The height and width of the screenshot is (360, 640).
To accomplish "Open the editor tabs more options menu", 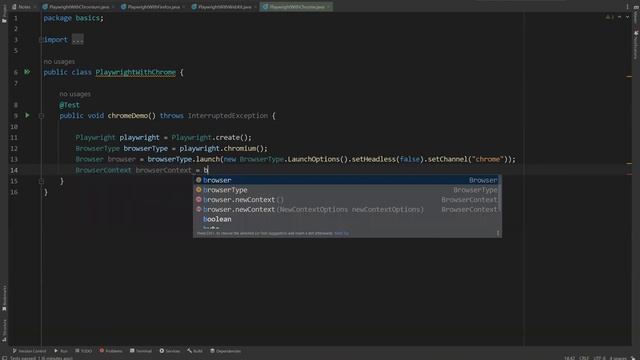I will [627, 7].
